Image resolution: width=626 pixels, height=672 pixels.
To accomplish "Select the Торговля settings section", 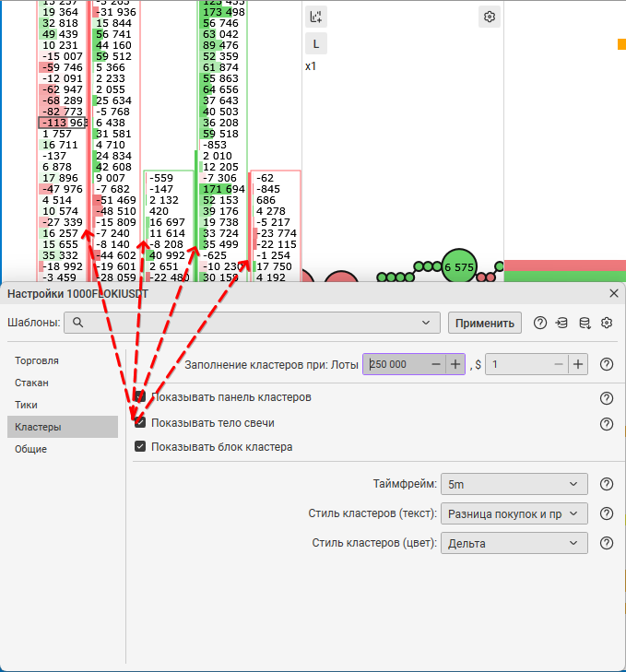I will click(x=37, y=360).
